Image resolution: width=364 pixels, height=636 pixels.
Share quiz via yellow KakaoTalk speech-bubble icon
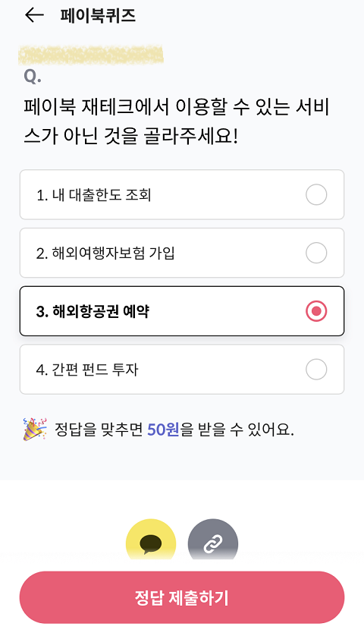151,540
